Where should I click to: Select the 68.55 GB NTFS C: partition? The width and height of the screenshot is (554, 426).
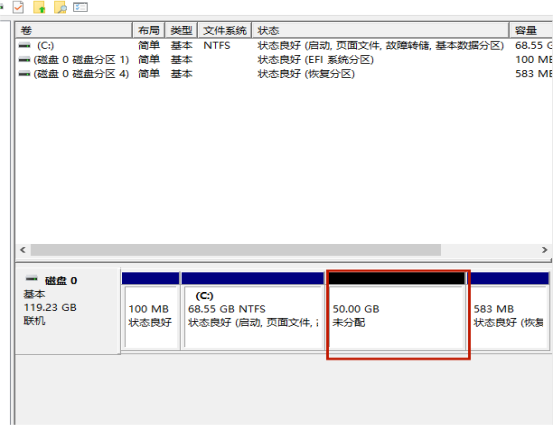point(253,311)
